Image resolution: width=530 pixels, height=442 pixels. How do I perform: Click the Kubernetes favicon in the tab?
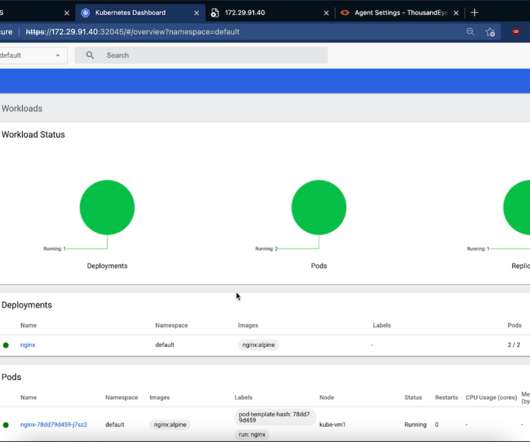tap(86, 13)
